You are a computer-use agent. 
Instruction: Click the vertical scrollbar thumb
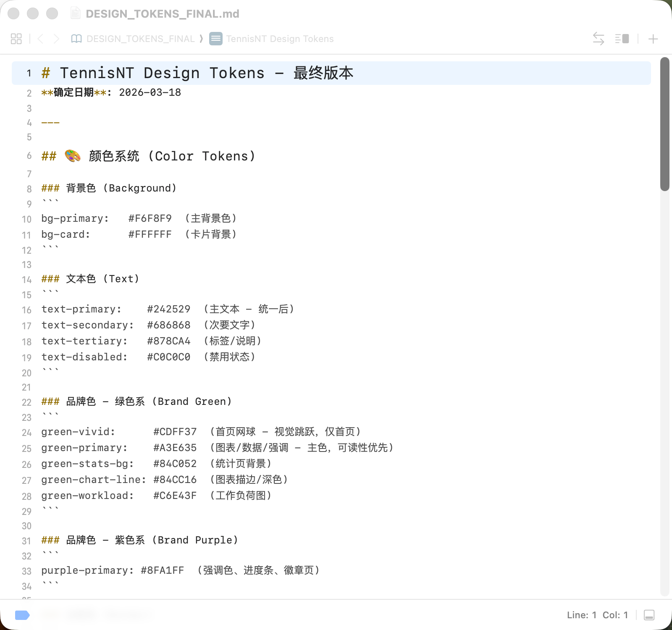[664, 124]
